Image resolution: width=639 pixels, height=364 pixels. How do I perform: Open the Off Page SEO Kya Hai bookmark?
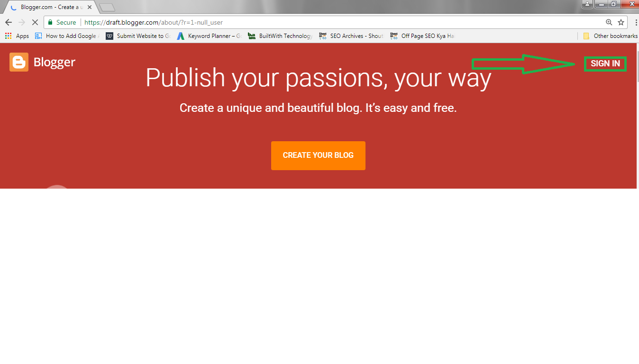tap(422, 36)
